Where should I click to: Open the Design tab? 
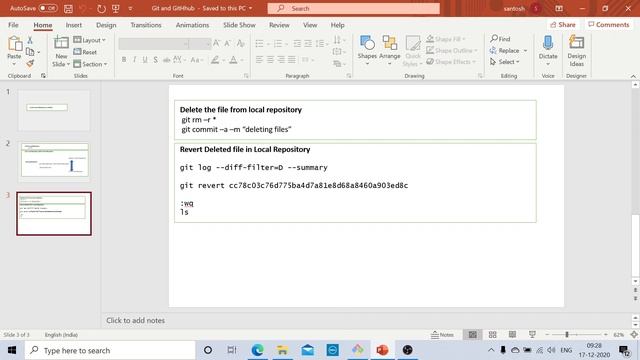pos(106,25)
